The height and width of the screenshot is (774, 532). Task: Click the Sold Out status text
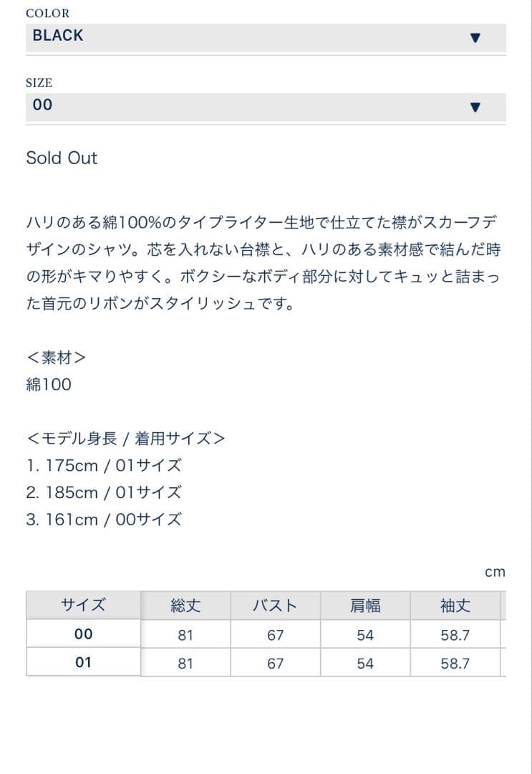click(62, 158)
